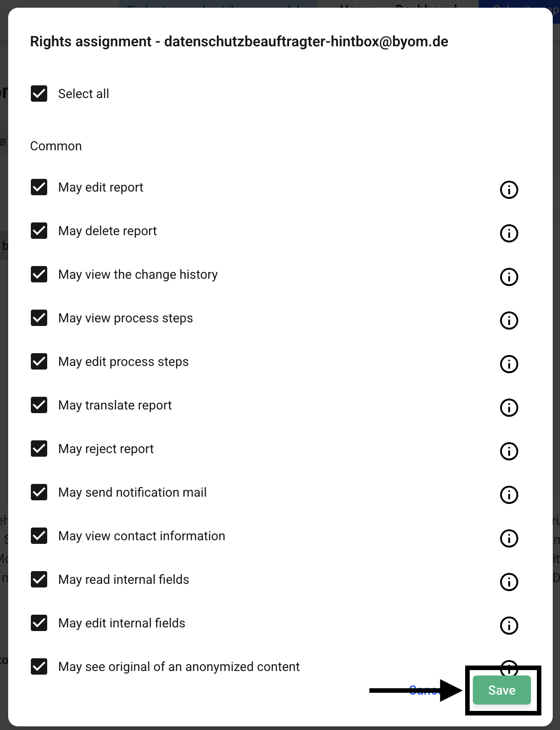This screenshot has height=730, width=560.
Task: Click info icon for May edit report
Action: click(x=509, y=190)
